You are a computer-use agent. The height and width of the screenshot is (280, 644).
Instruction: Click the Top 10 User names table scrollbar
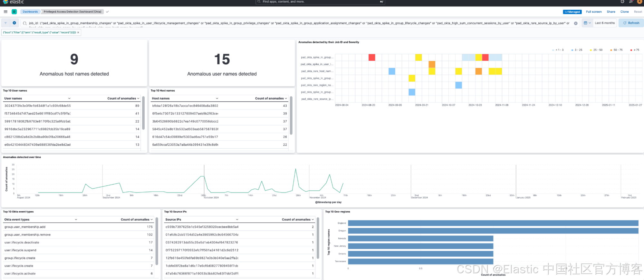[143, 114]
